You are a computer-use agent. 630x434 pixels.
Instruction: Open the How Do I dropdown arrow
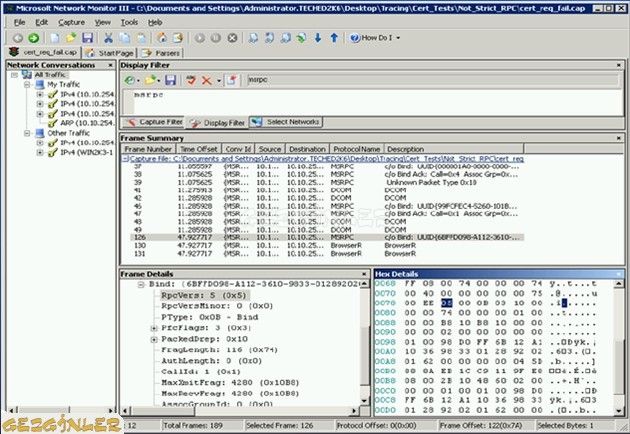398,38
